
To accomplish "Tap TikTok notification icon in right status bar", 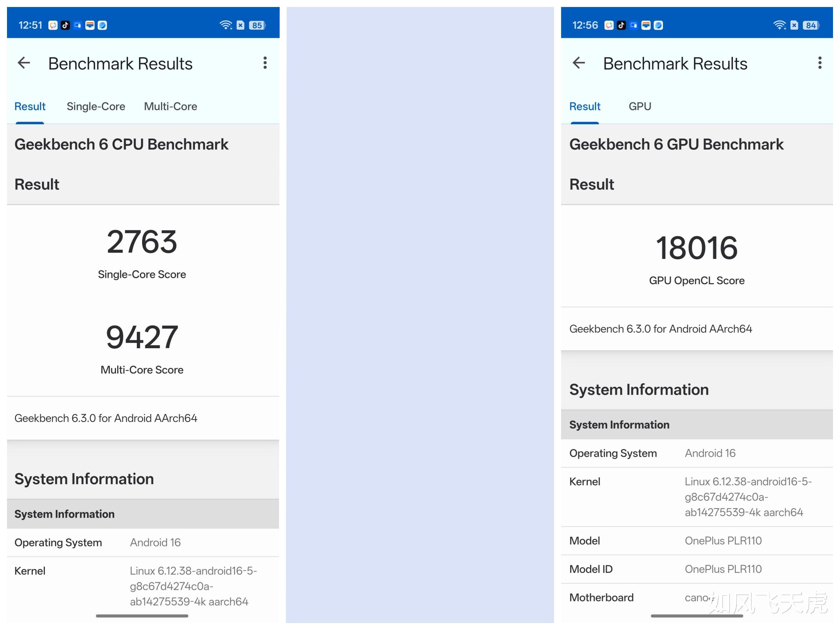I will pyautogui.click(x=621, y=26).
